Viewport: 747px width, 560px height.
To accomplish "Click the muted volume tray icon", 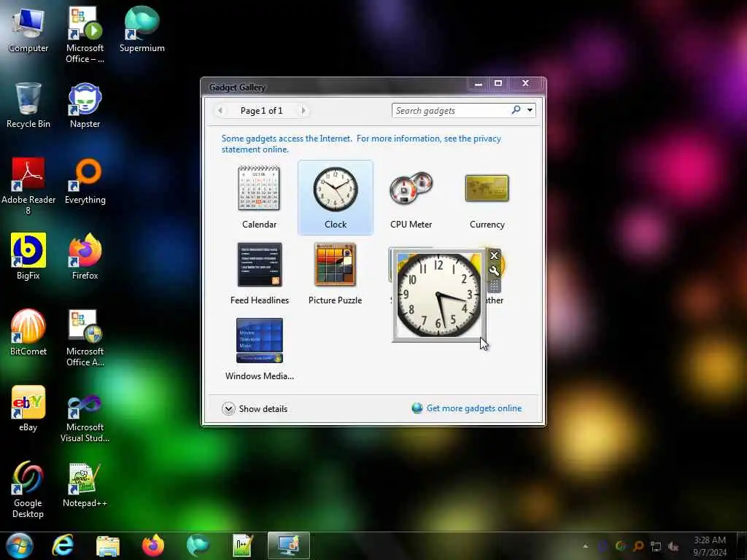I will coord(673,546).
